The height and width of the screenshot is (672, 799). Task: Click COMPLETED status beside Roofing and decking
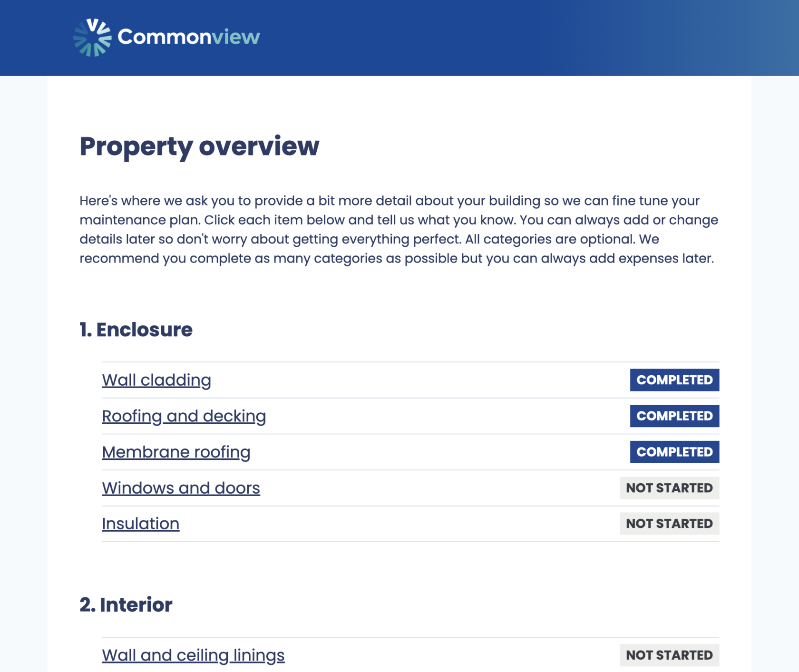pyautogui.click(x=674, y=416)
